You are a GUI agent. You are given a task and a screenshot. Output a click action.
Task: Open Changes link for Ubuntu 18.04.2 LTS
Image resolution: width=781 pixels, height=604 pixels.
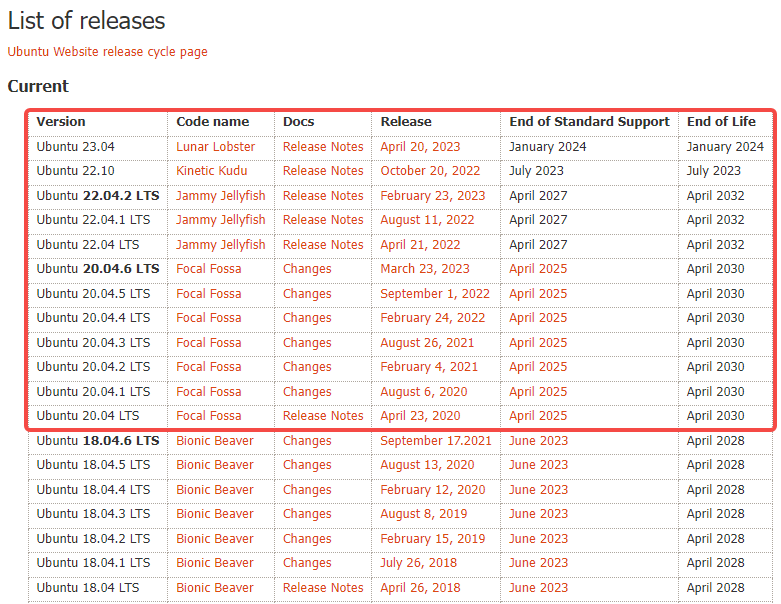pos(307,539)
